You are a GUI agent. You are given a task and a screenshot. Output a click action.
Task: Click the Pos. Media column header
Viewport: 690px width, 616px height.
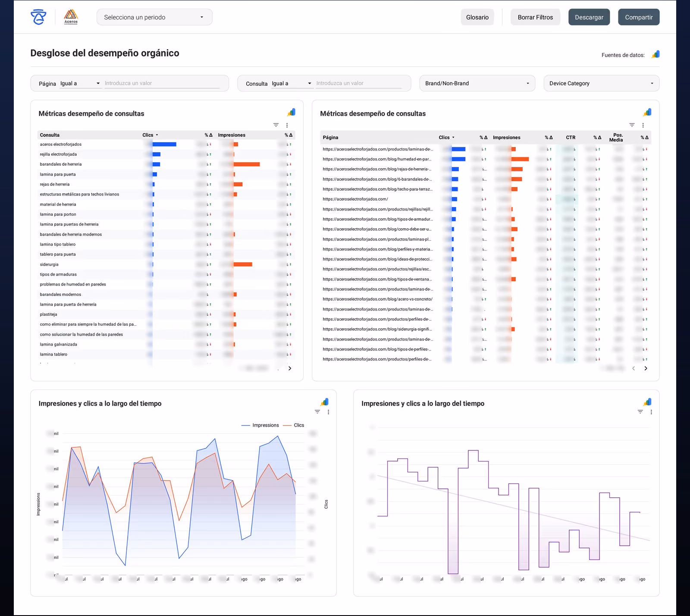[616, 138]
